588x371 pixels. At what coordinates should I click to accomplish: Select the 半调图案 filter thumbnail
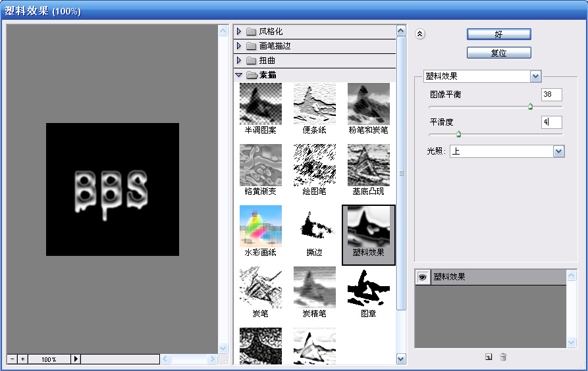pos(260,103)
